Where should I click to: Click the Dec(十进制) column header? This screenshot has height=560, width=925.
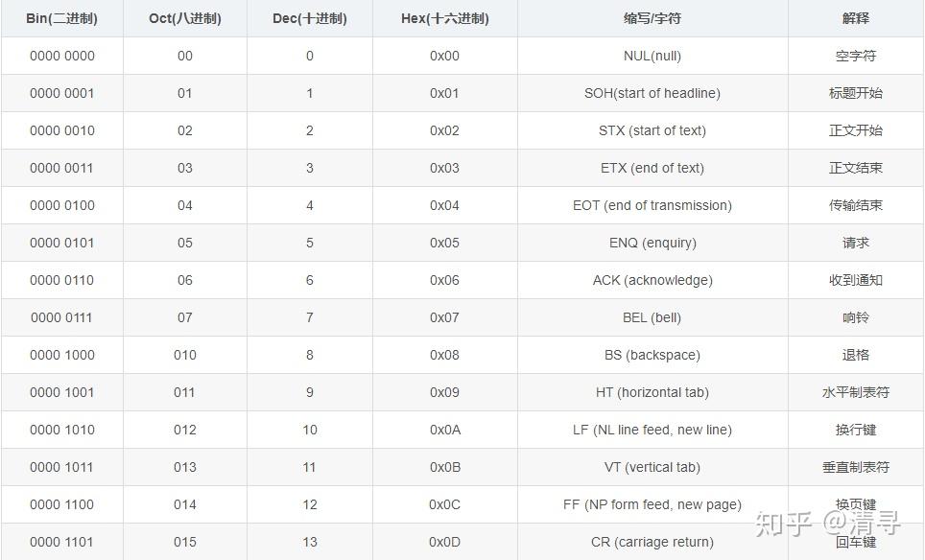[x=310, y=18]
